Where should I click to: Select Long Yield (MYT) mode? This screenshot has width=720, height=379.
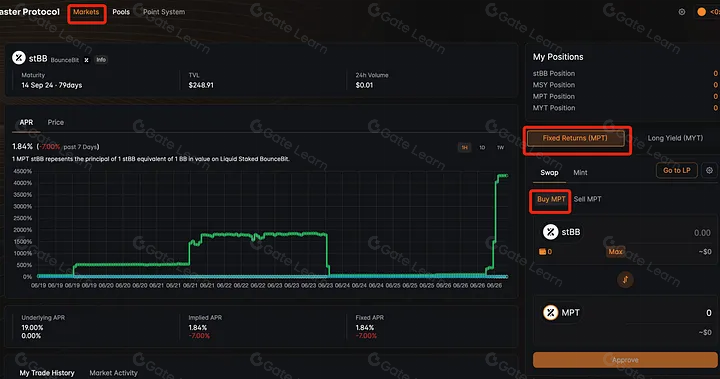pos(675,138)
